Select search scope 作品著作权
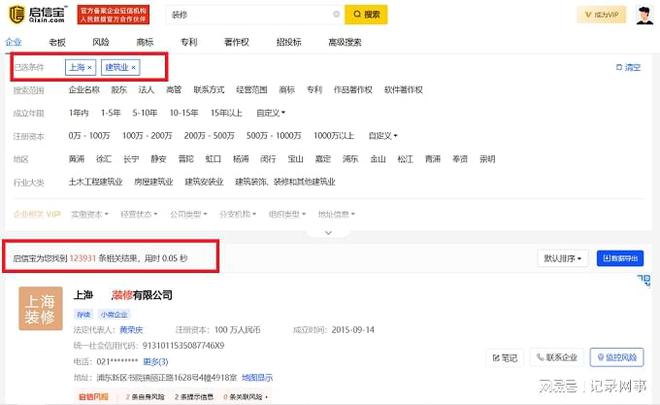 [x=353, y=90]
